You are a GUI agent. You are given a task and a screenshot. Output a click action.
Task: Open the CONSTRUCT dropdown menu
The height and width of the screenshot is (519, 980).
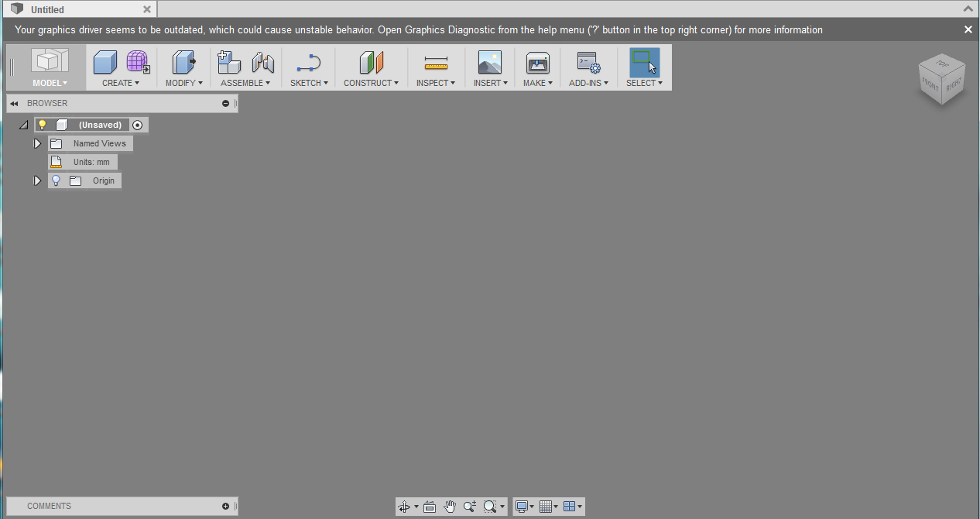click(x=372, y=83)
